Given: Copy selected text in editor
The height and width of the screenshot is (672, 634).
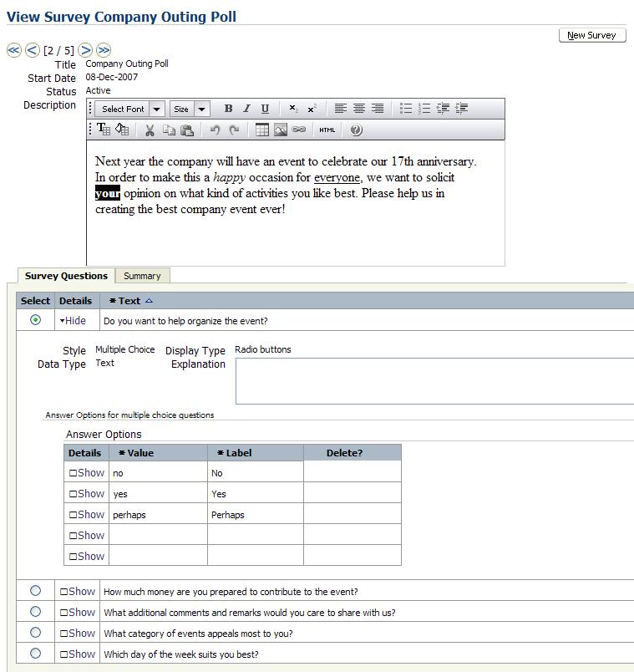Looking at the screenshot, I should 169,130.
